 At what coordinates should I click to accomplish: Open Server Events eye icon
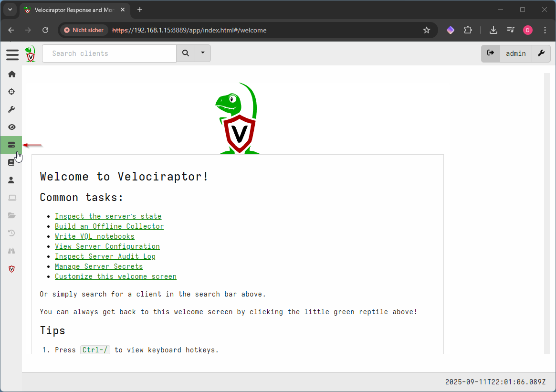12,127
